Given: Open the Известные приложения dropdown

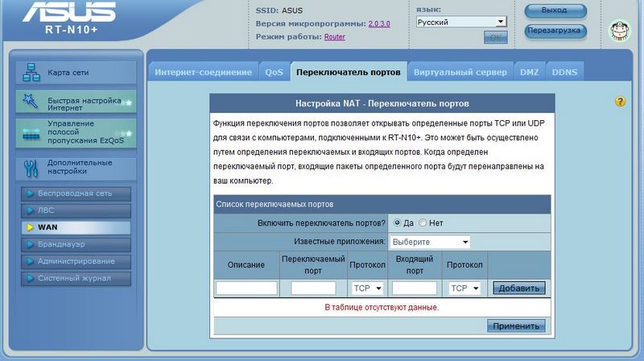Looking at the screenshot, I should coord(430,243).
